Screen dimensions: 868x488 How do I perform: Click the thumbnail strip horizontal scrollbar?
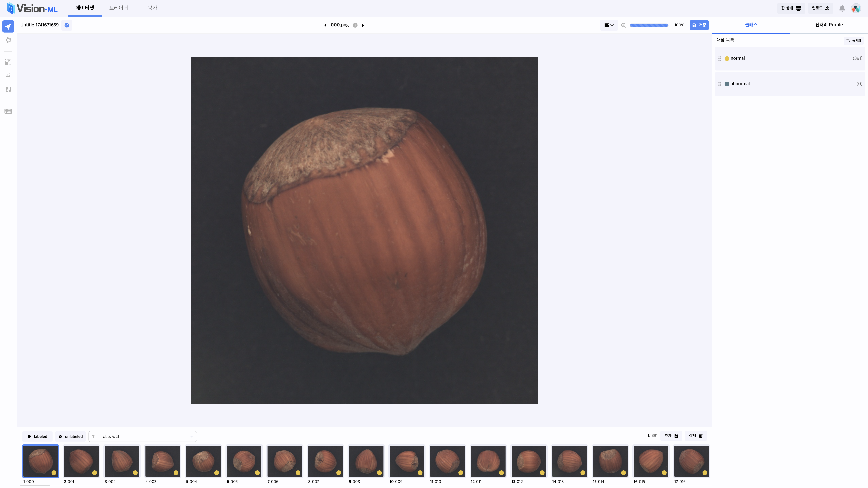[x=35, y=486]
